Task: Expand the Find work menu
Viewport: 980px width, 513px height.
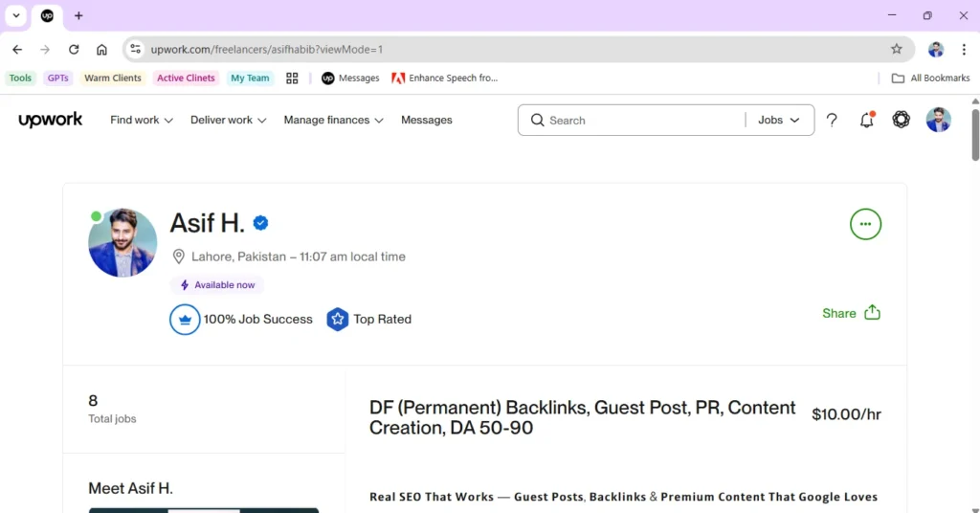Action: pyautogui.click(x=141, y=121)
